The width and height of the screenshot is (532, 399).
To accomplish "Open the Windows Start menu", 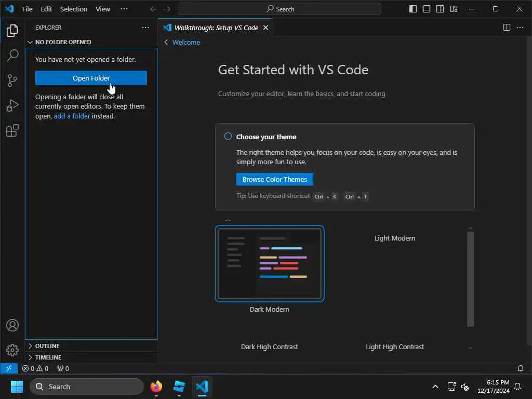I will tap(17, 387).
